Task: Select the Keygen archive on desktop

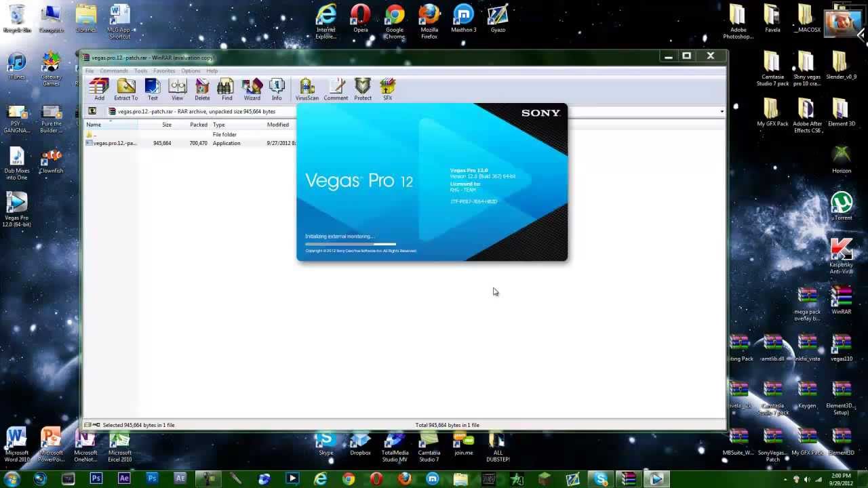Action: (x=807, y=394)
